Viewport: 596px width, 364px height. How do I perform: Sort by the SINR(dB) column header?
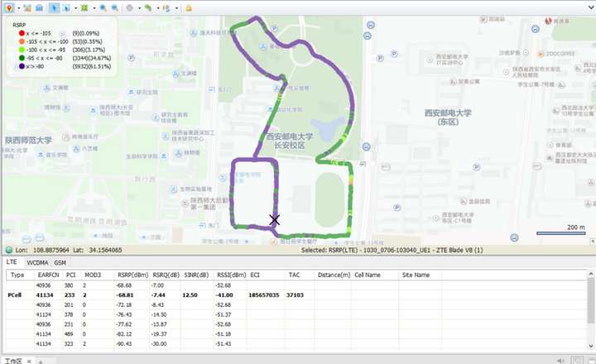(196, 275)
